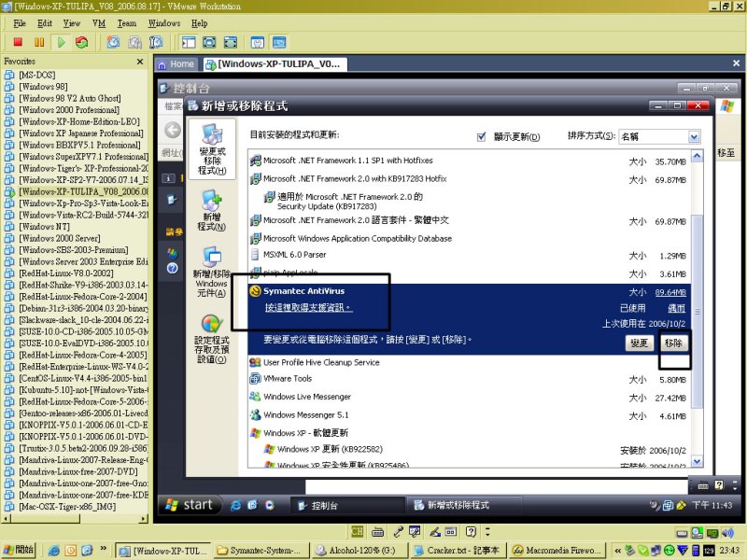This screenshot has height=560, width=747.
Task: Open the Edit menu
Action: click(45, 23)
